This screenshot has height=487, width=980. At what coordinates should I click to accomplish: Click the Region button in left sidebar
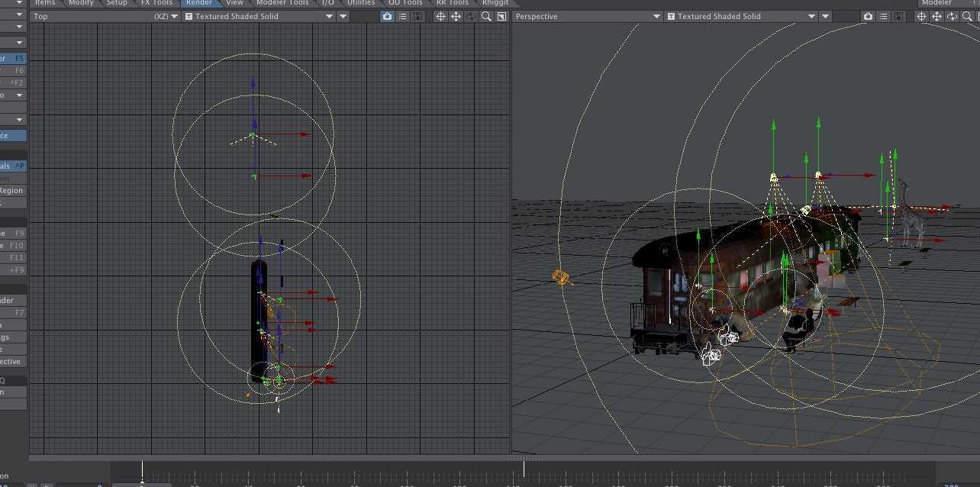[13, 191]
